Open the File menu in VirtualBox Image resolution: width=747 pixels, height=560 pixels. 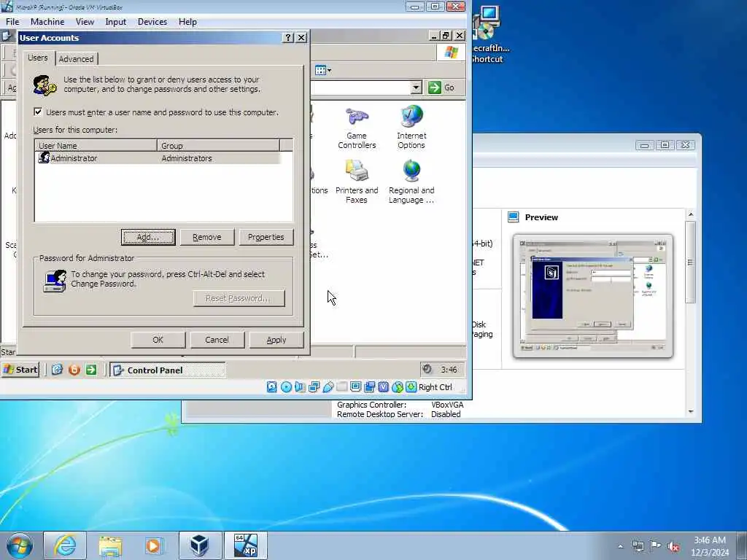(x=12, y=21)
